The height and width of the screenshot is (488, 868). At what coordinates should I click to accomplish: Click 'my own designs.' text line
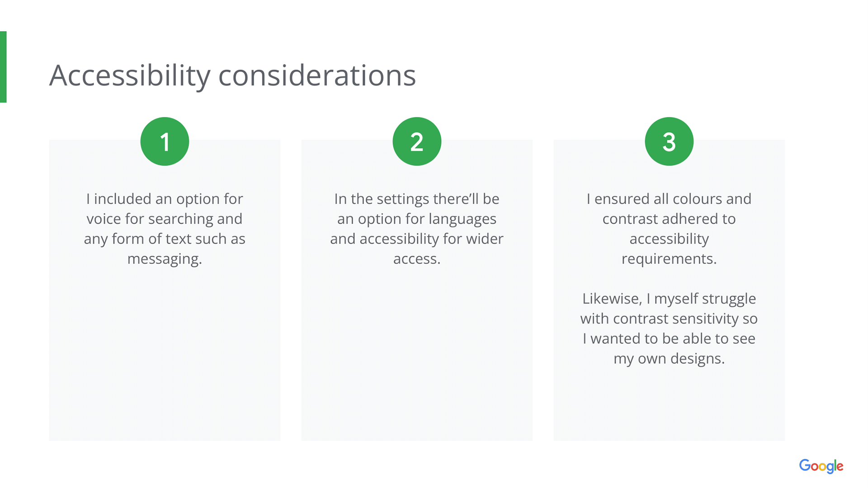pyautogui.click(x=669, y=358)
